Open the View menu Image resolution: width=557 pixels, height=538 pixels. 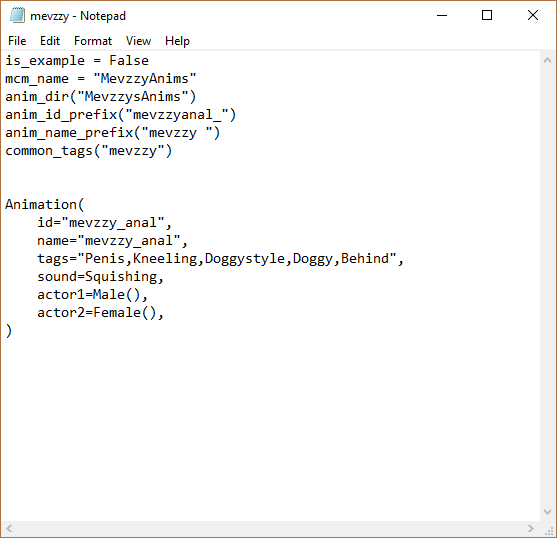138,41
